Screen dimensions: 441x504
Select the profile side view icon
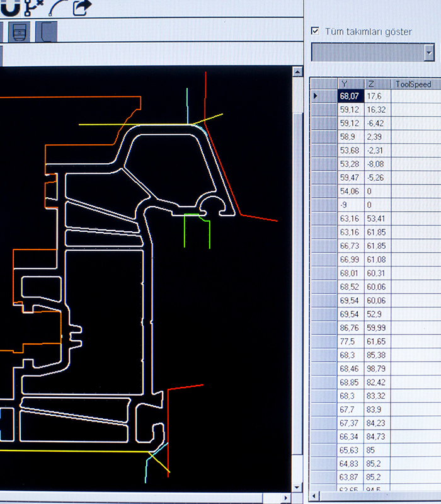[x=46, y=31]
